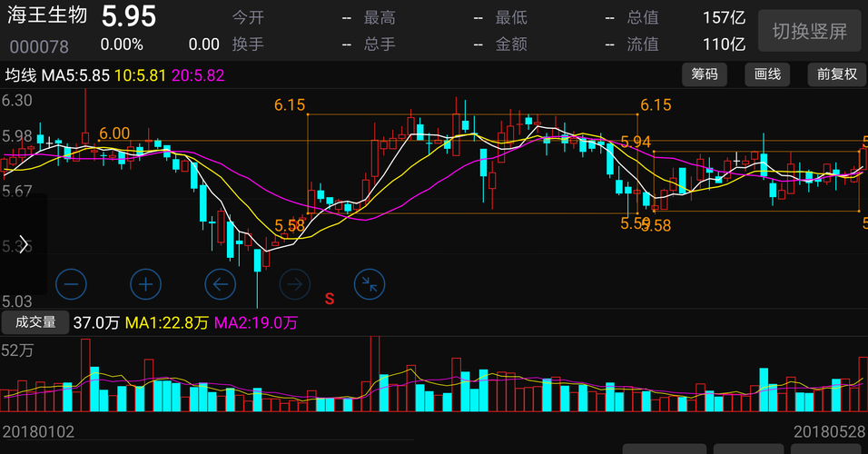Tap the MA5:5.85 value
Screen dimensions: 868x454
[76, 75]
